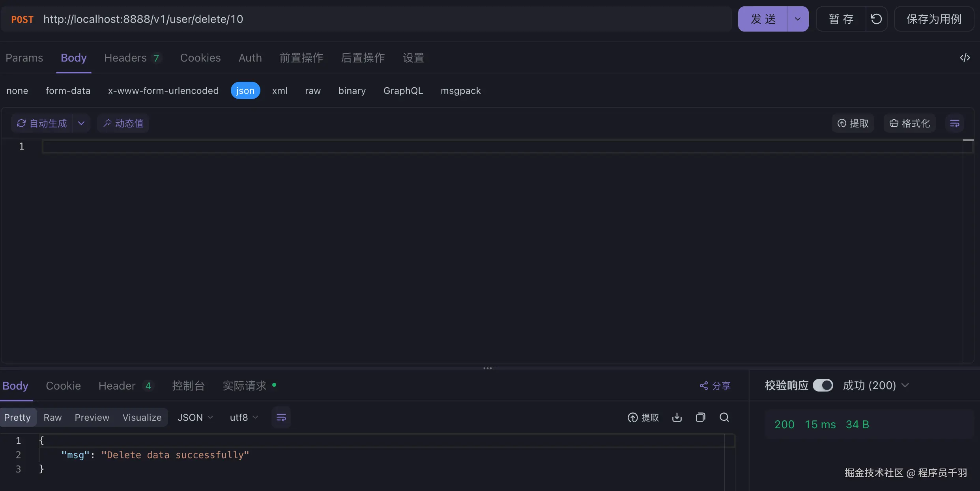
Task: Open the 自动生成 dropdown chevron
Action: pyautogui.click(x=81, y=124)
